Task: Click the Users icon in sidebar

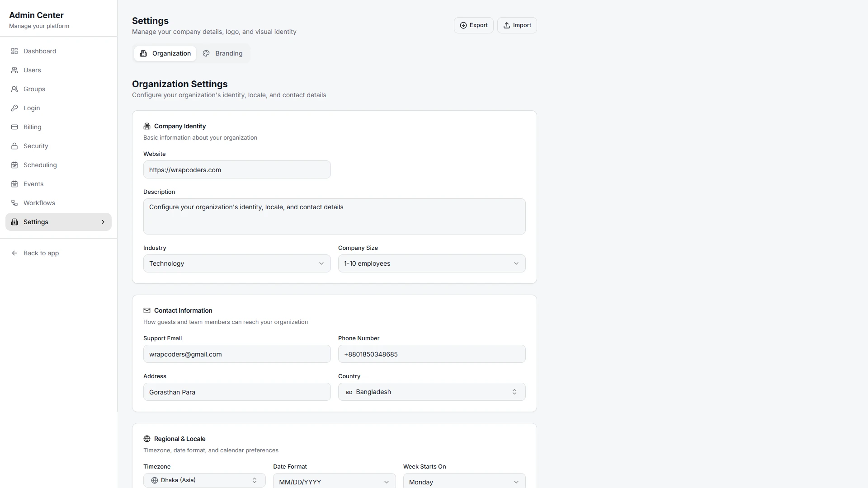Action: pos(14,70)
